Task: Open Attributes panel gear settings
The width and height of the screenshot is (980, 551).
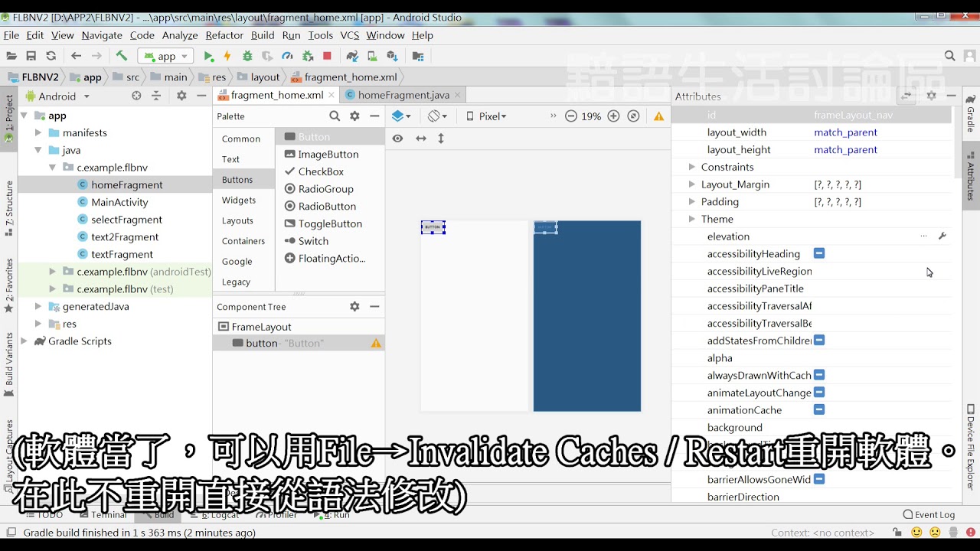Action: [x=932, y=96]
